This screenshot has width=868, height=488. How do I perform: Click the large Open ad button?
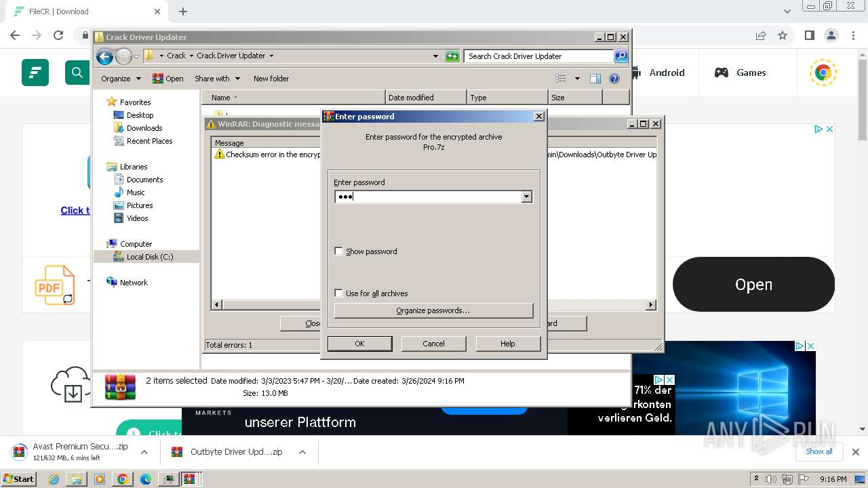pos(753,285)
